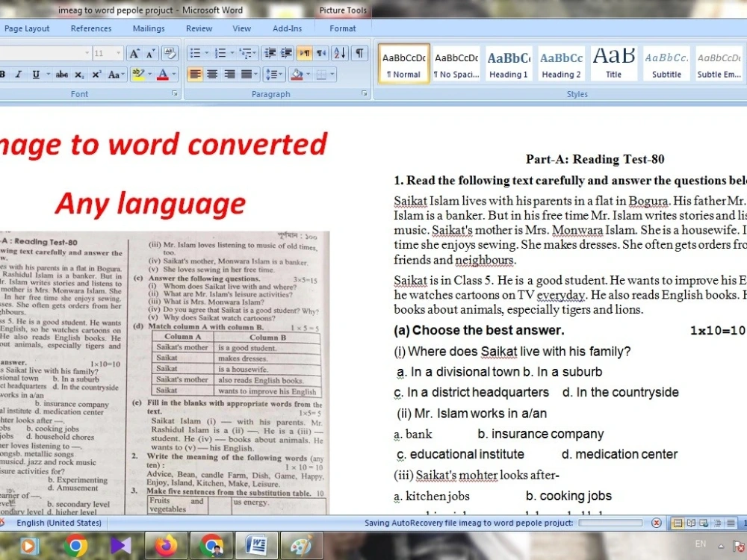Image resolution: width=747 pixels, height=560 pixels.
Task: Apply the No Spacing style
Action: 456,63
